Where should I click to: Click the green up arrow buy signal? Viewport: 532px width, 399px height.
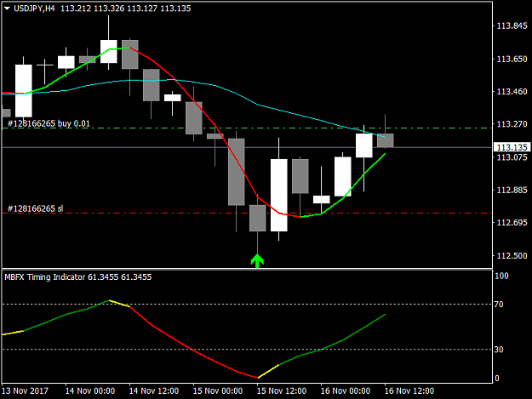[x=257, y=261]
